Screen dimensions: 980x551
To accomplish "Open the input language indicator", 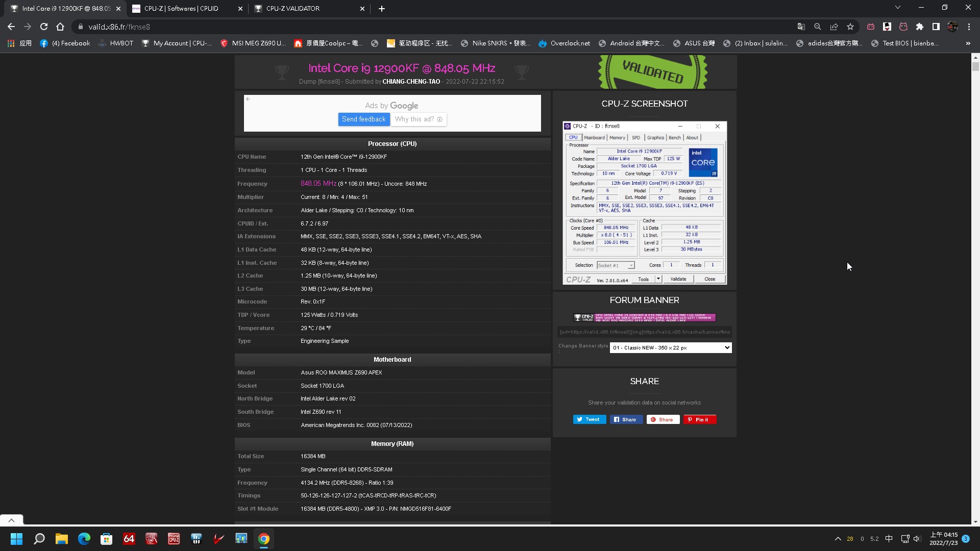I will pos(889,539).
